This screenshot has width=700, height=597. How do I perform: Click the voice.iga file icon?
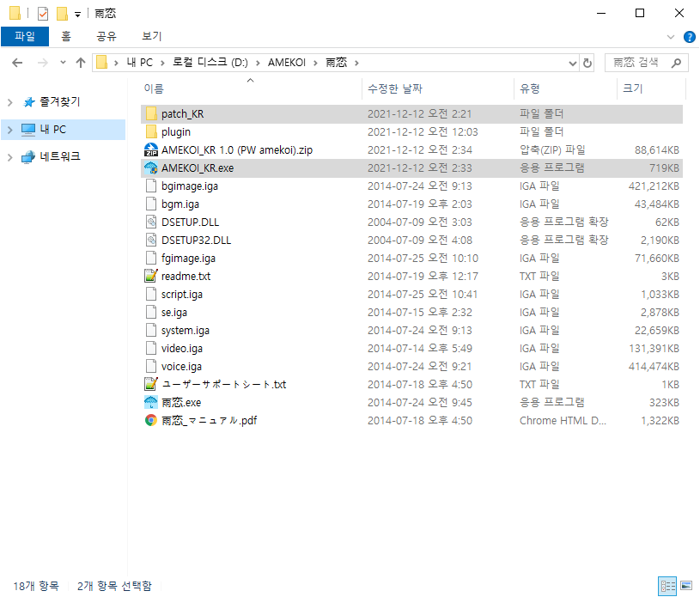tap(151, 366)
